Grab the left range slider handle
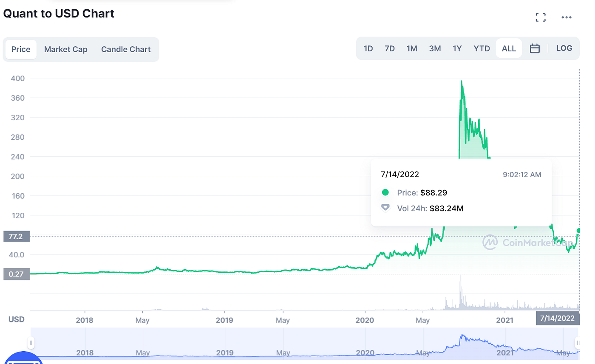The height and width of the screenshot is (364, 595). tap(31, 343)
